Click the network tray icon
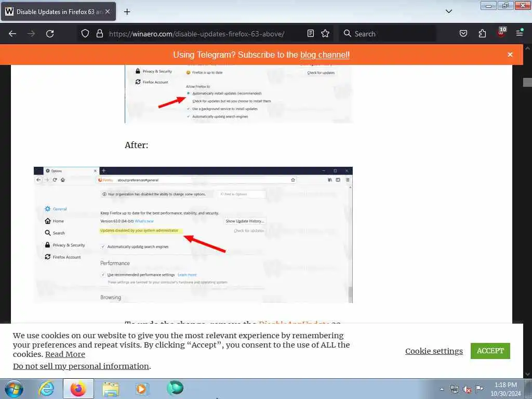This screenshot has height=399, width=532. pos(454,389)
